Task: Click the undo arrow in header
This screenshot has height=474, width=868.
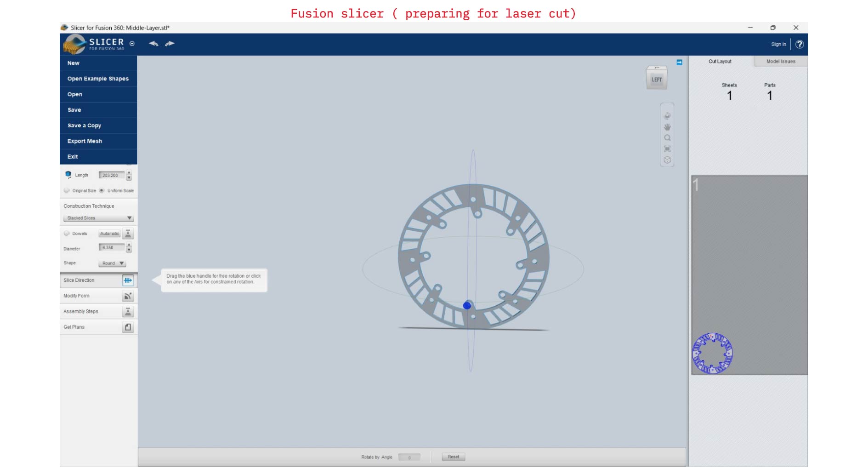Action: [x=153, y=44]
